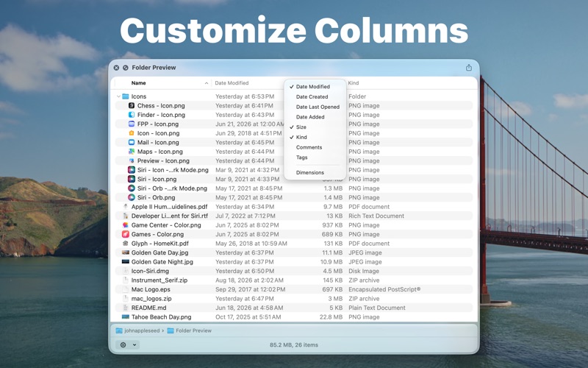Click the 85.2 MB, 26 items status text

pyautogui.click(x=294, y=344)
